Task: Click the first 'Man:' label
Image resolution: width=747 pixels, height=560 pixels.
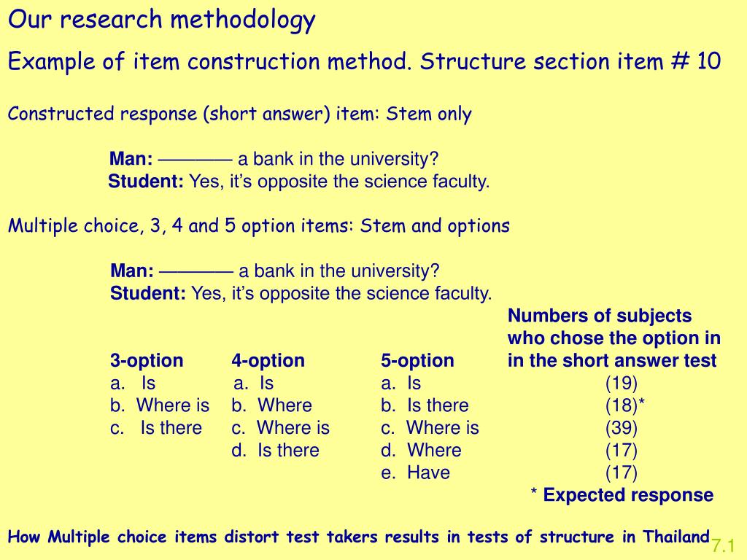Action: (131, 158)
